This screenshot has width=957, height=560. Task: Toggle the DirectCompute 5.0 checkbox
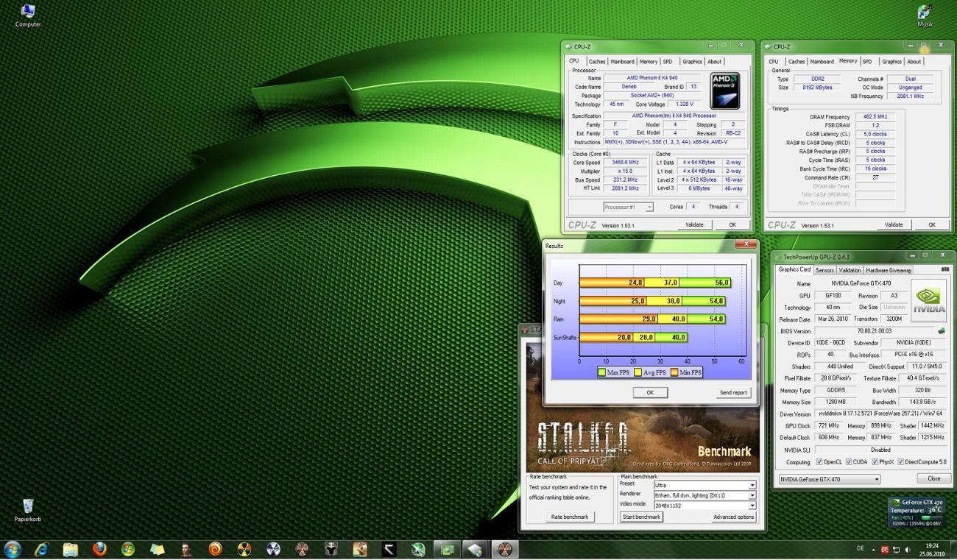point(900,462)
